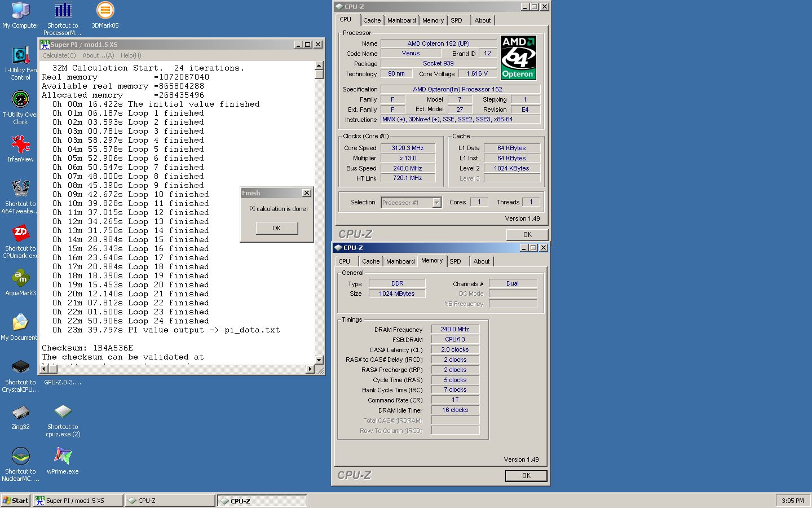Click the Socket 939 package field
The height and width of the screenshot is (508, 812).
point(439,63)
